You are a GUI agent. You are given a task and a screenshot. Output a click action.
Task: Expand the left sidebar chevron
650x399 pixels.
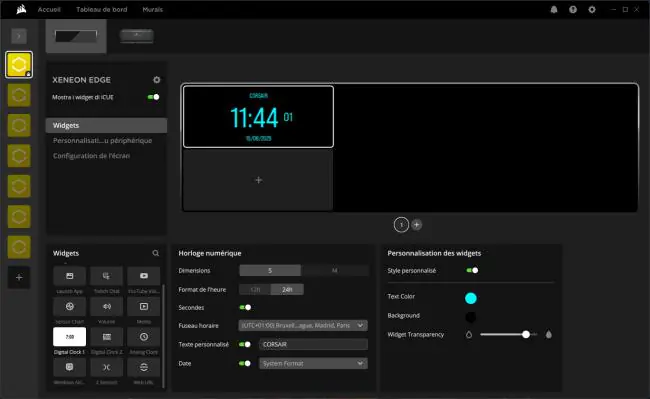point(19,36)
